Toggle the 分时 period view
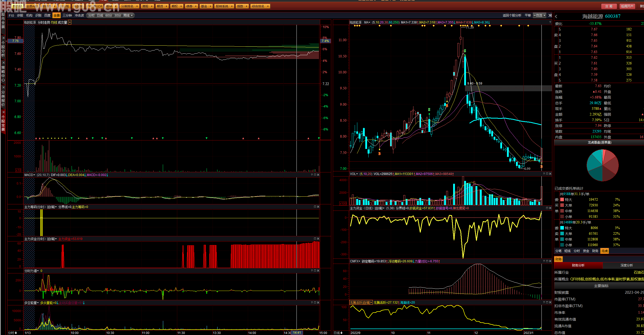 91,15
